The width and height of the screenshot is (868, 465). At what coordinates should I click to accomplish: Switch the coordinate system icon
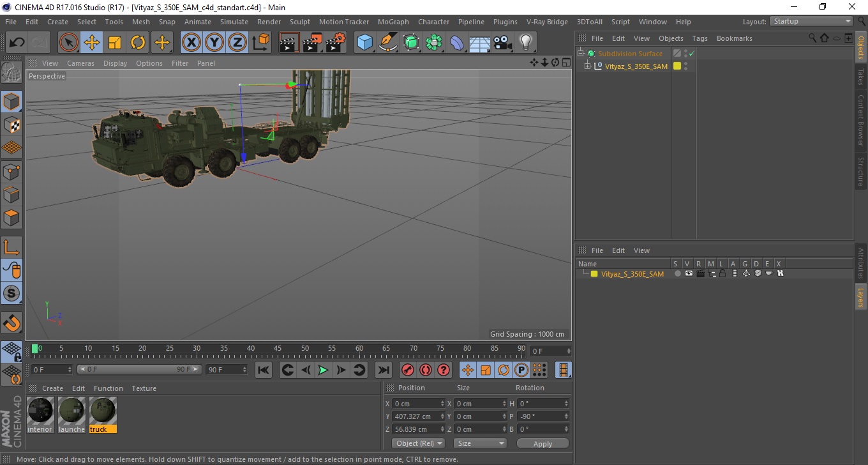click(x=260, y=43)
